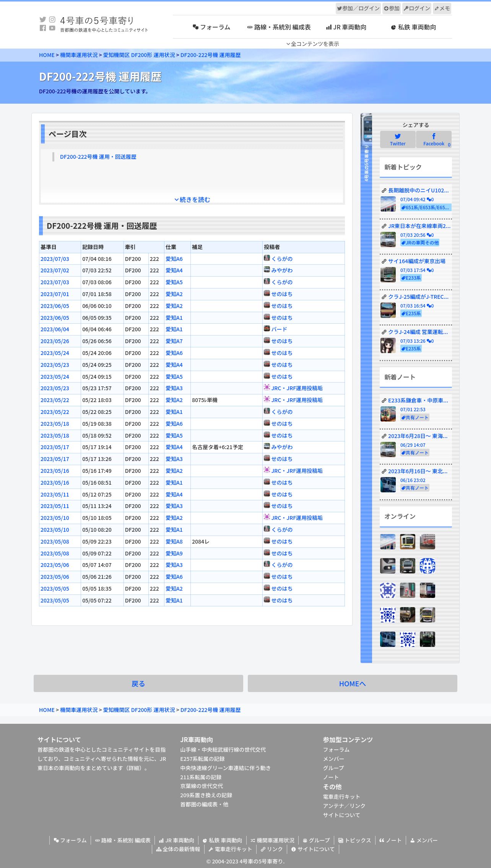Open the Facebook icon beside site title
491x868 pixels.
coord(43,28)
